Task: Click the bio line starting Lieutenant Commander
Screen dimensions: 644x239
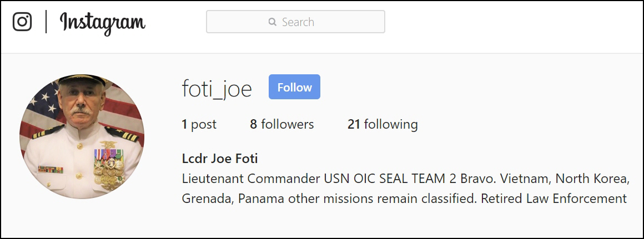Action: [405, 179]
